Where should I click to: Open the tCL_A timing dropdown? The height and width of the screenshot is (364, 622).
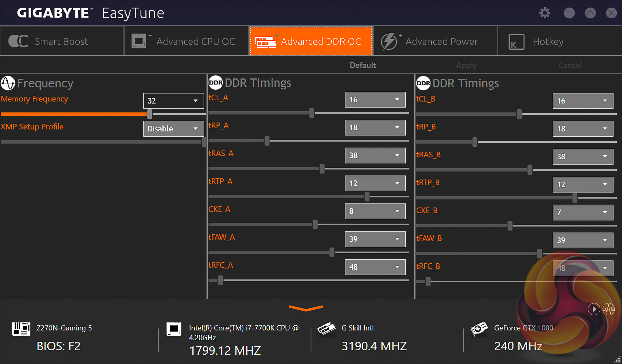coord(375,99)
